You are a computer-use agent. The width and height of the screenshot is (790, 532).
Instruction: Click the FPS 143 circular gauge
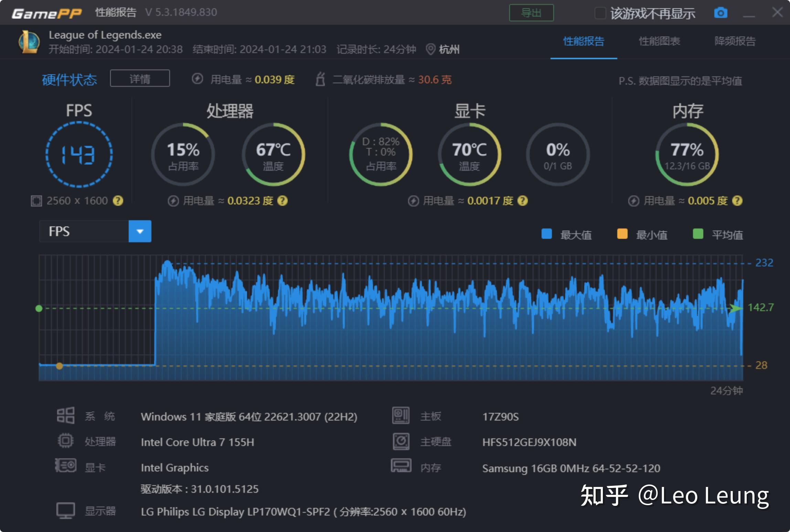click(79, 155)
